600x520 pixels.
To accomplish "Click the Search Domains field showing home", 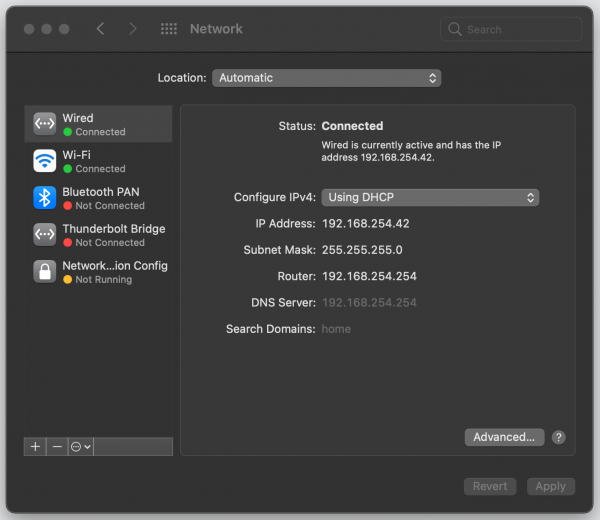I will pyautogui.click(x=336, y=329).
